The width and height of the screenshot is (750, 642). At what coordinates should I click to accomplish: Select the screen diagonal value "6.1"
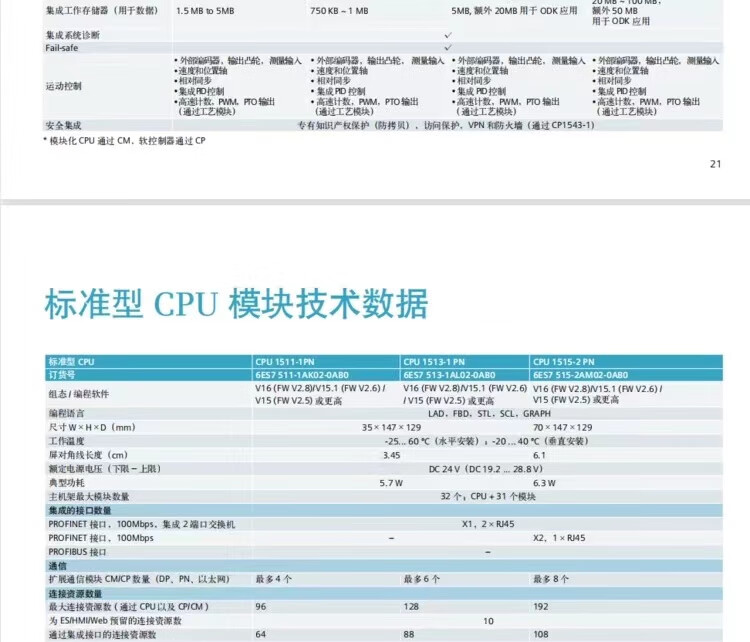[x=539, y=455]
